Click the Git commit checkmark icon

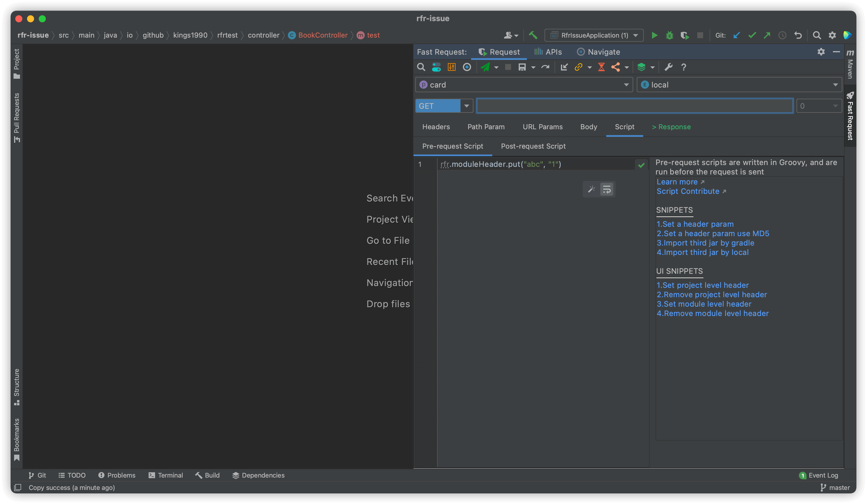pos(752,35)
